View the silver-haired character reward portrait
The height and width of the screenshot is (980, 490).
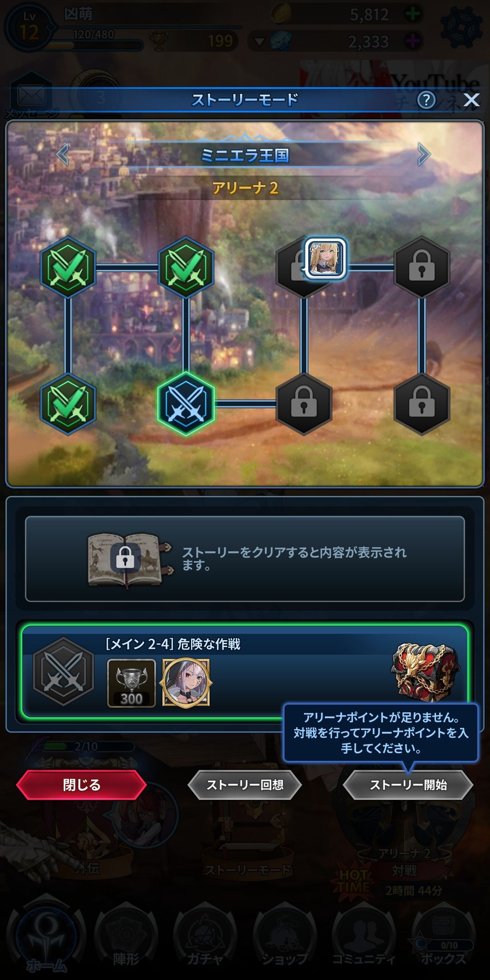pos(186,683)
